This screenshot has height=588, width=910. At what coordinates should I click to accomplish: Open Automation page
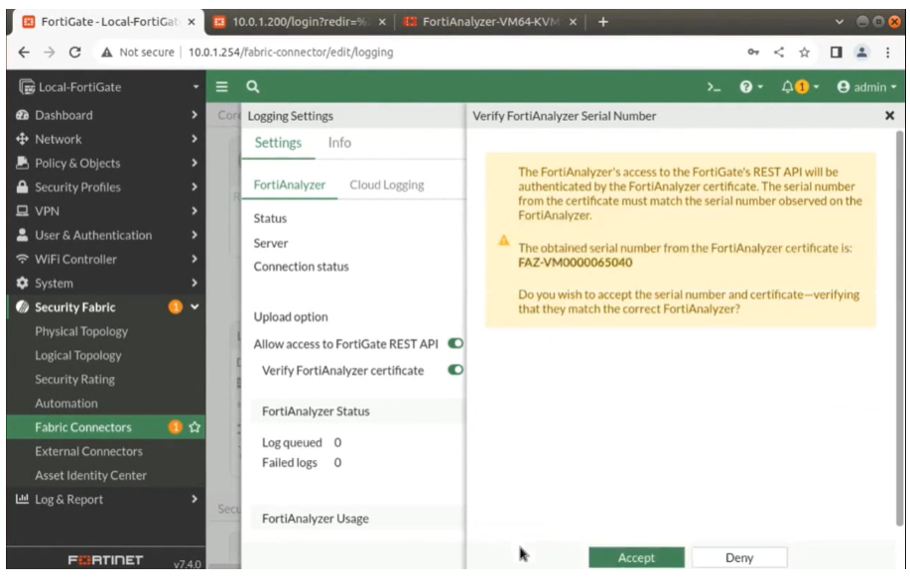[66, 403]
